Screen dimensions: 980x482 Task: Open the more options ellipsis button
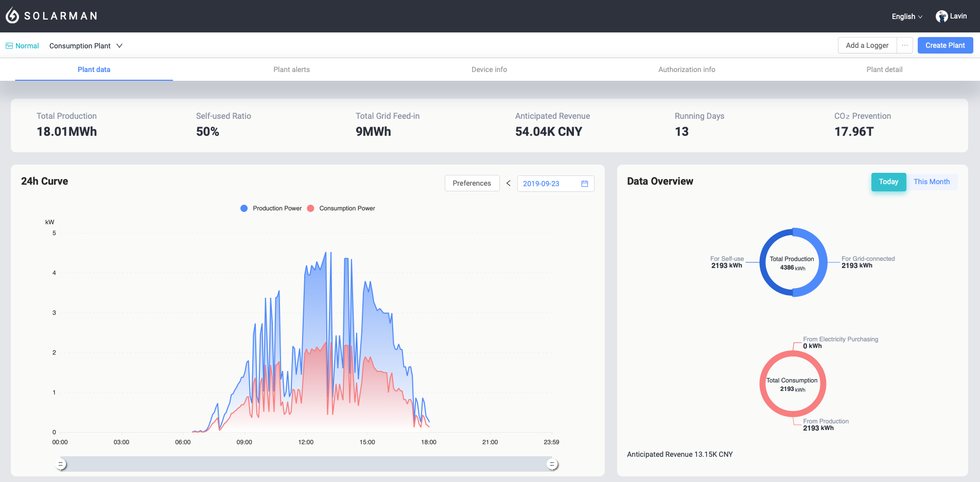click(x=905, y=45)
